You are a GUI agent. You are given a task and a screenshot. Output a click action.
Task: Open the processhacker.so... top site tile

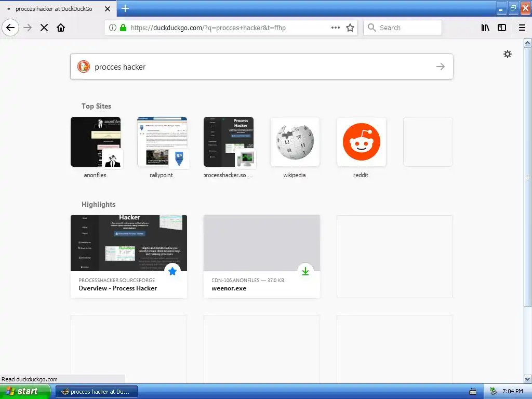pos(229,142)
